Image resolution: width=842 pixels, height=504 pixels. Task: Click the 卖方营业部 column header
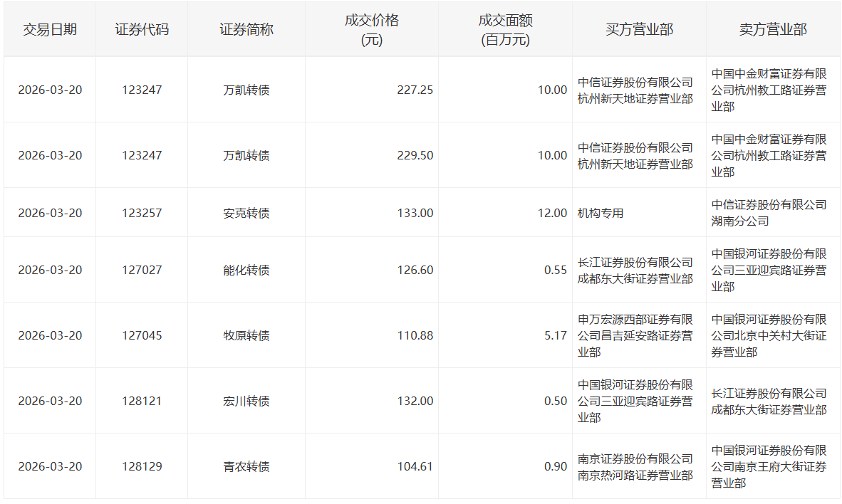tap(773, 30)
